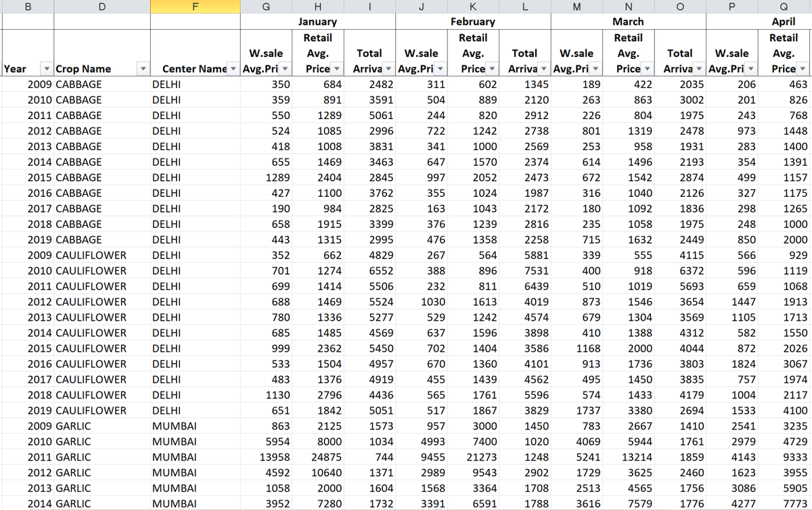Select the cell with value 5954
This screenshot has width=812, height=510.
266,442
